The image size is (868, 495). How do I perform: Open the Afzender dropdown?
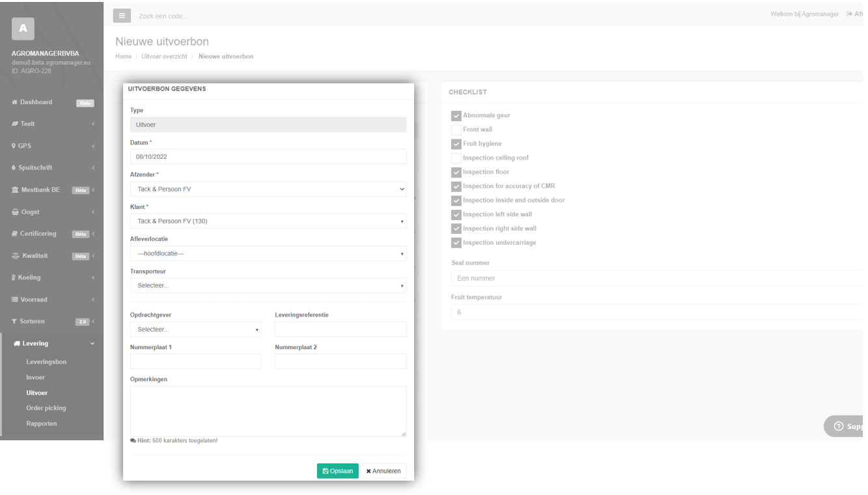(268, 189)
